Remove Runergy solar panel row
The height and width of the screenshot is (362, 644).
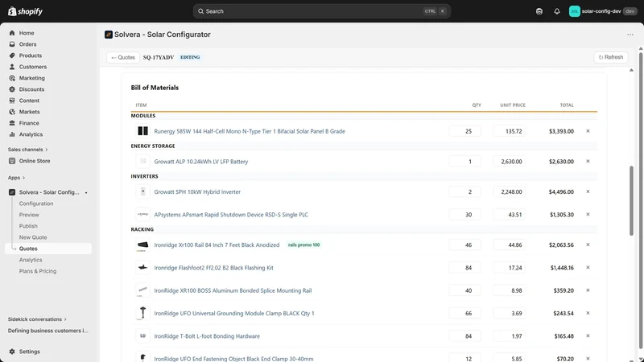pyautogui.click(x=588, y=131)
